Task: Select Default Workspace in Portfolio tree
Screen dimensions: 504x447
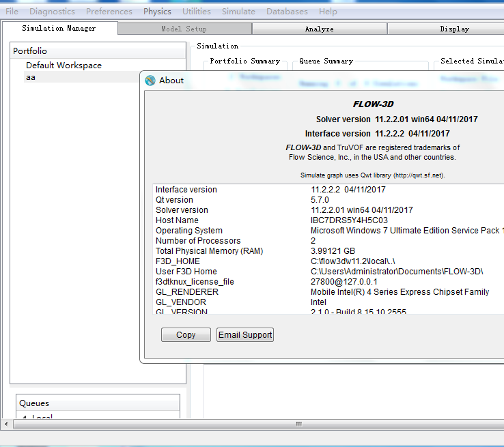Action: coord(64,66)
